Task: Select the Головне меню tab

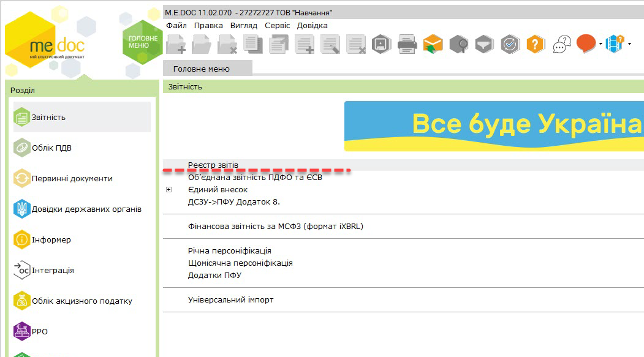Action: point(201,69)
